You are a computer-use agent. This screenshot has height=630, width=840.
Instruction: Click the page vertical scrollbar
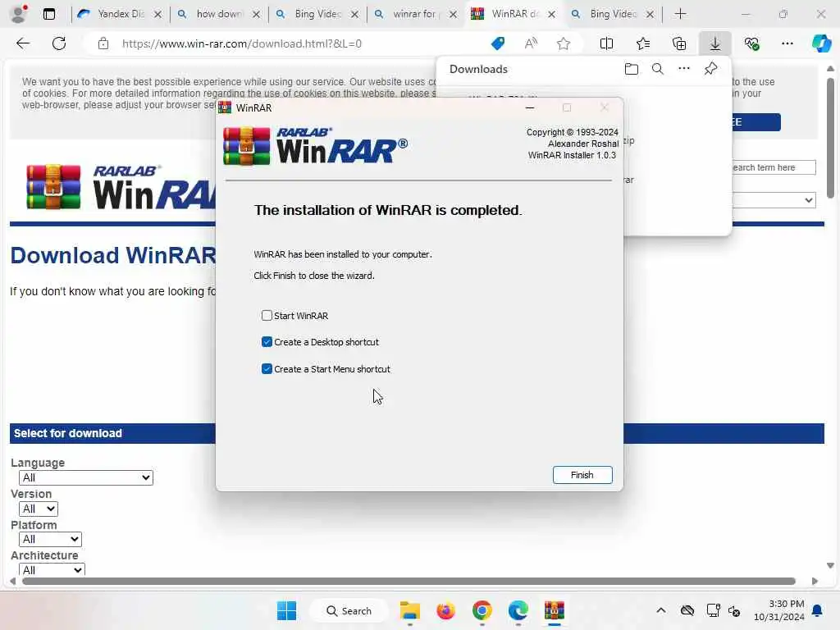(x=830, y=138)
